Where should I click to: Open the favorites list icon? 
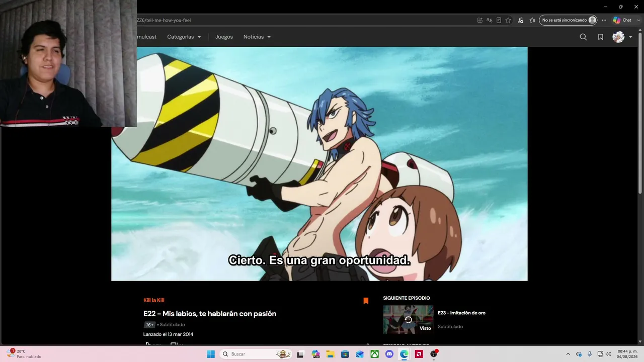point(532,20)
